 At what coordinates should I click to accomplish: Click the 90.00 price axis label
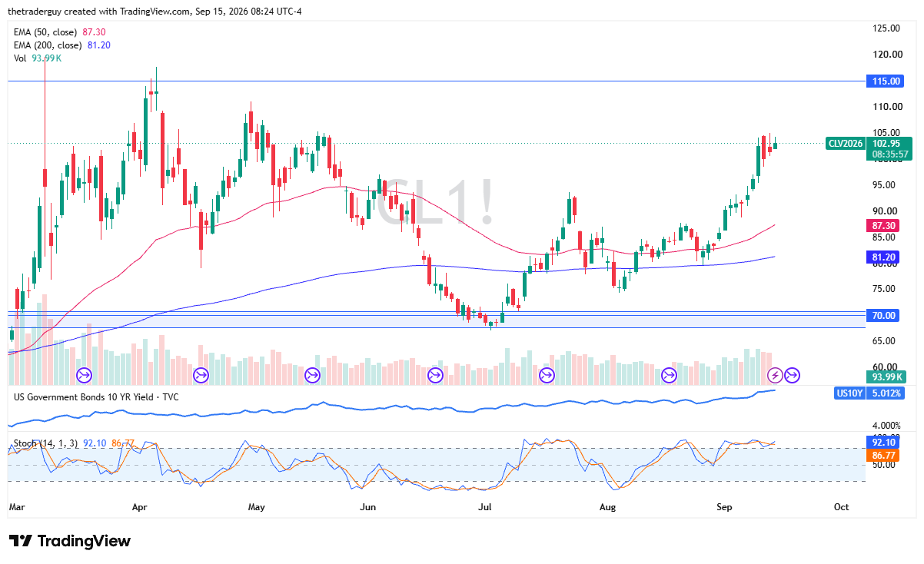[886, 211]
